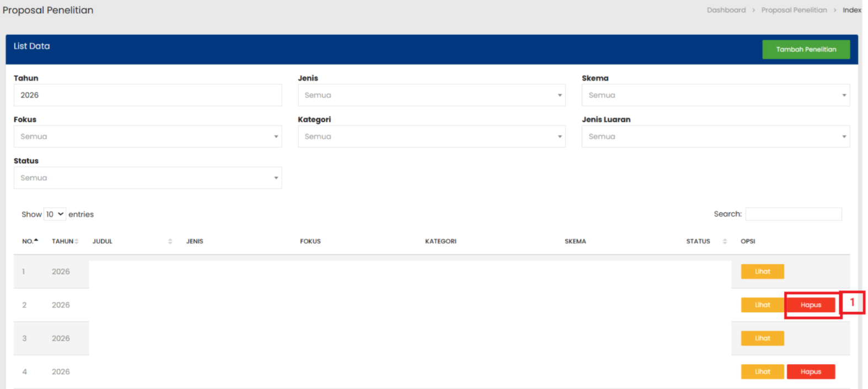Delete row 4 using Hapus
The height and width of the screenshot is (389, 868).
point(810,372)
